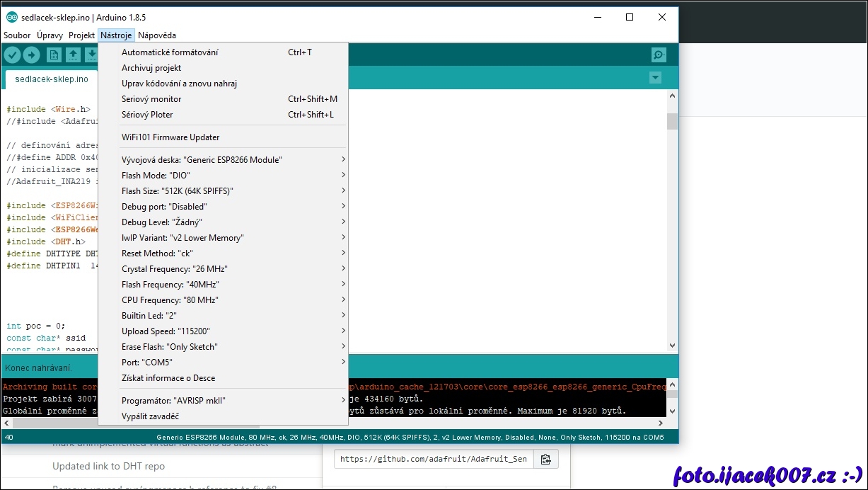This screenshot has height=490, width=868.
Task: Open the Nápověda menu
Action: coord(157,35)
